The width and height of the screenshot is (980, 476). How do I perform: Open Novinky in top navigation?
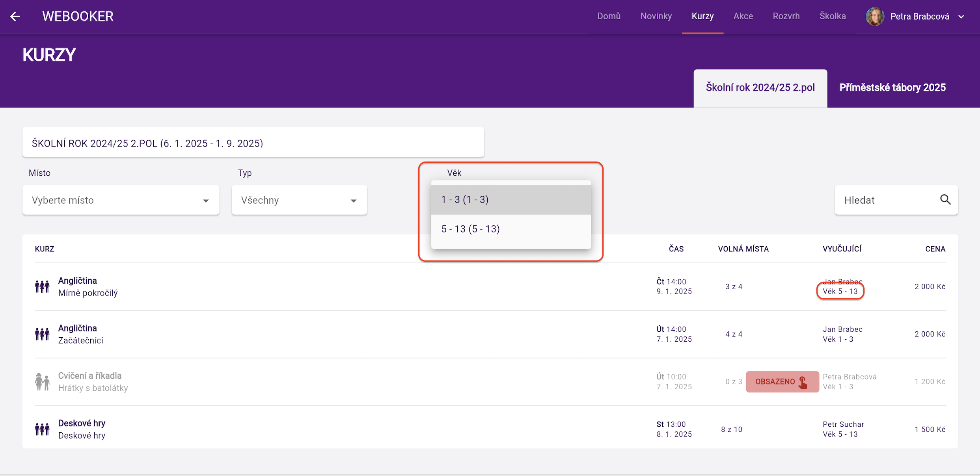(656, 17)
